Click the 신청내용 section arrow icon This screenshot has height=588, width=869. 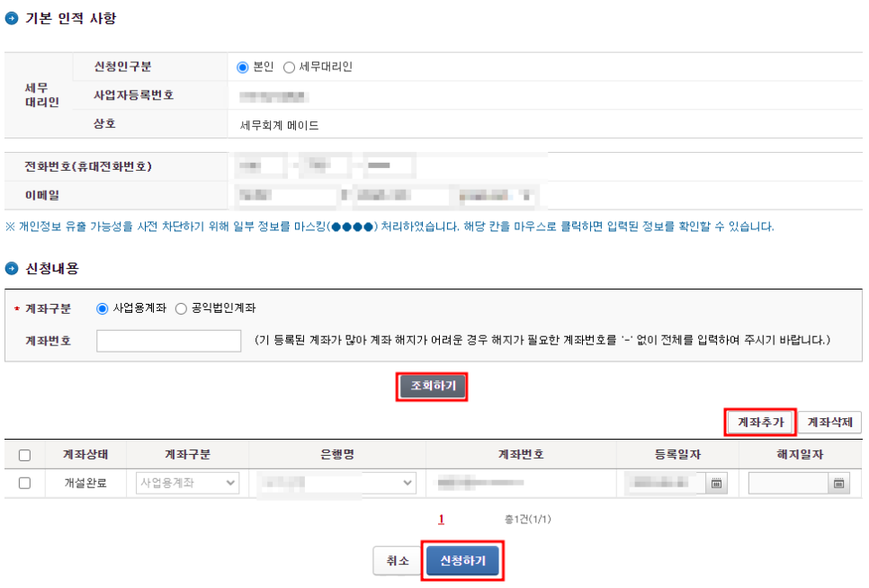click(12, 269)
